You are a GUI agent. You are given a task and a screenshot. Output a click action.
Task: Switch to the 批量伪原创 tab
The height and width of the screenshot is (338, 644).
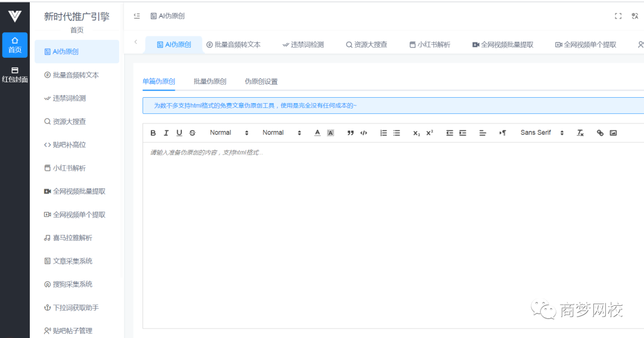pos(210,81)
